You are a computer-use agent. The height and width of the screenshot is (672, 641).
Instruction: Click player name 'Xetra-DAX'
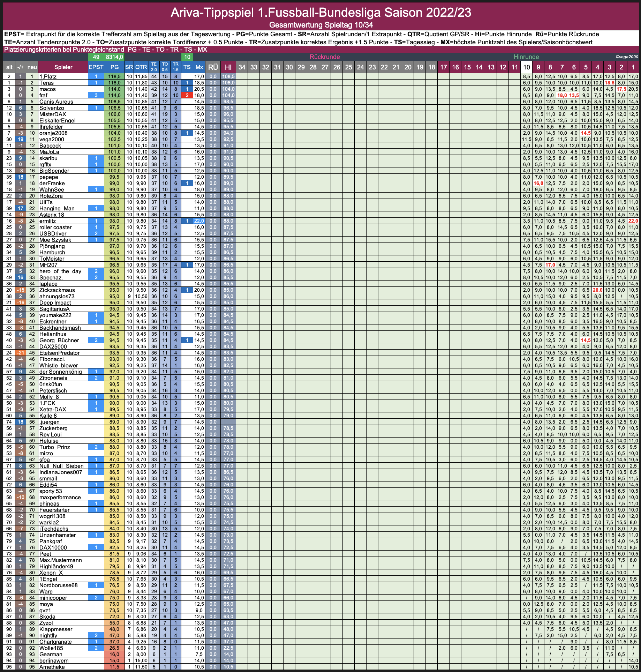[53, 409]
